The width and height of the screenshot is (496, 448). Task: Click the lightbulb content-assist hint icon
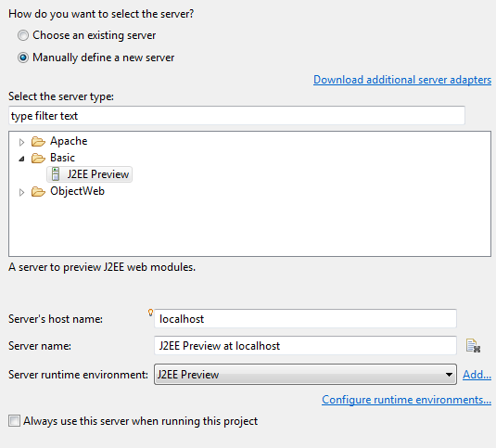tap(150, 313)
